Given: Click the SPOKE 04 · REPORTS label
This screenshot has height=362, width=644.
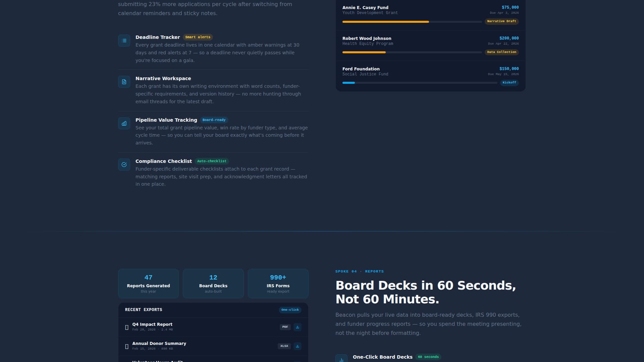Looking at the screenshot, I should pos(360,271).
